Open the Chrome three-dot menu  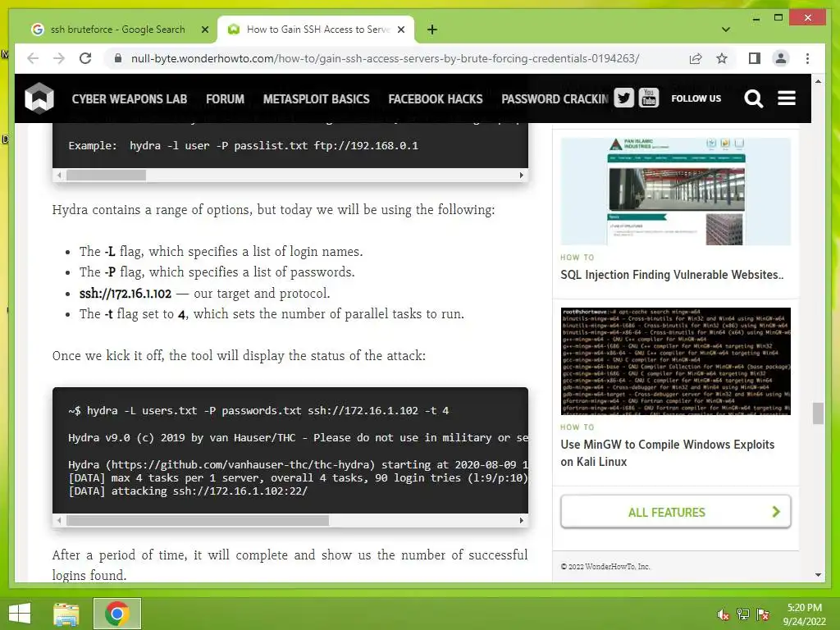807,58
